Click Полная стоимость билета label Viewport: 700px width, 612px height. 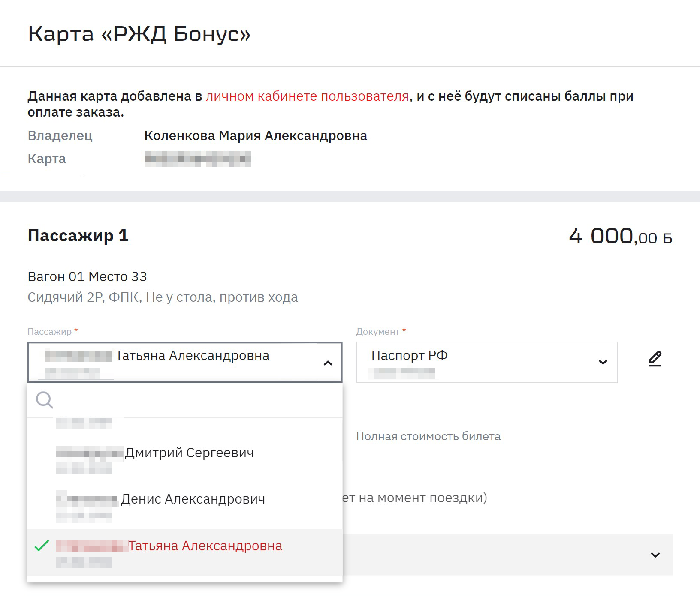click(x=428, y=436)
